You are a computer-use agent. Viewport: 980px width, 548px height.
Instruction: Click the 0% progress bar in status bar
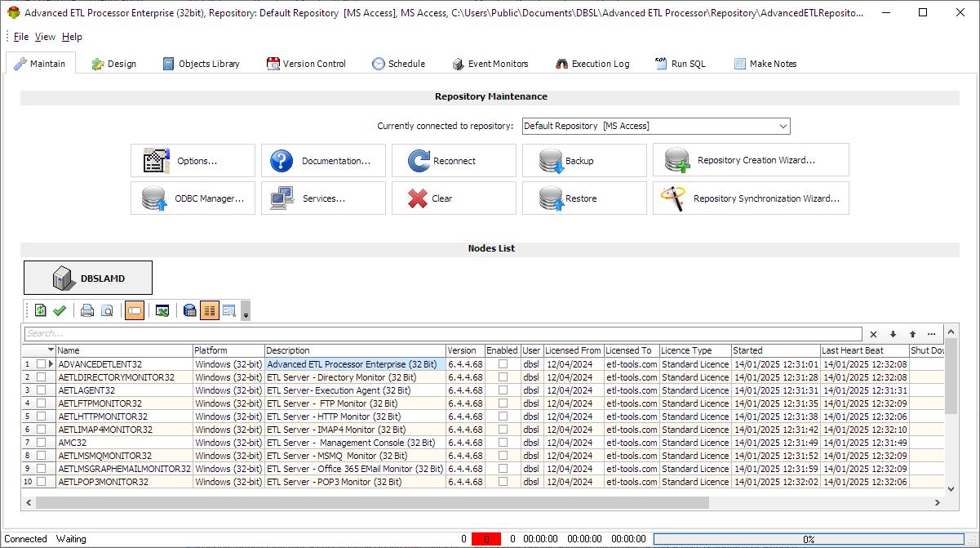click(808, 539)
